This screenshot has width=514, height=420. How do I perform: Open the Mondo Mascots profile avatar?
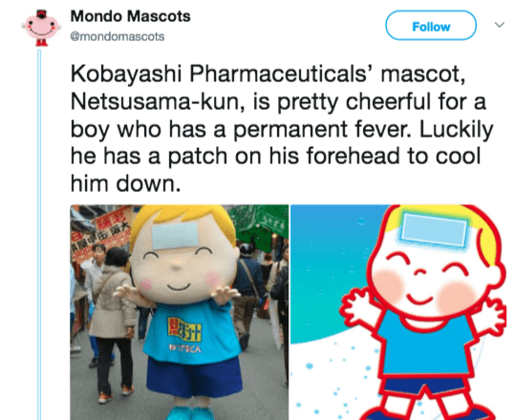[41, 29]
